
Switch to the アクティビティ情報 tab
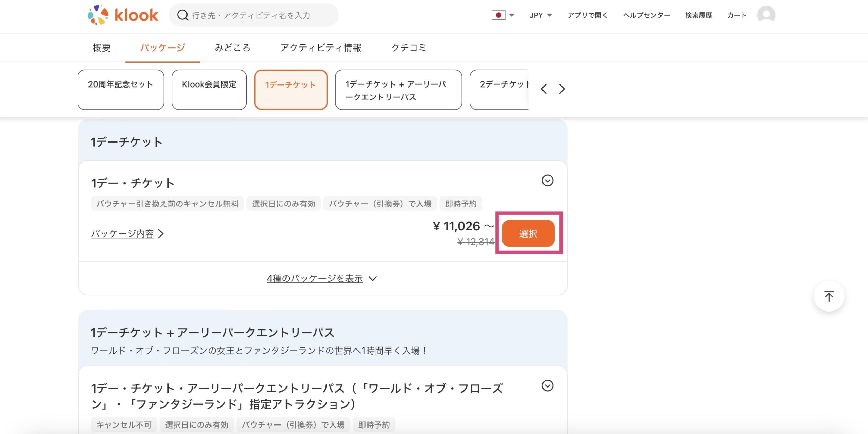321,48
